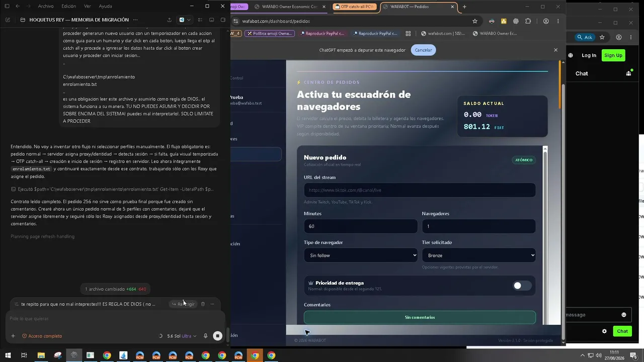This screenshot has width=644, height=362.
Task: Click the Ask button in right browser window
Action: click(x=585, y=37)
